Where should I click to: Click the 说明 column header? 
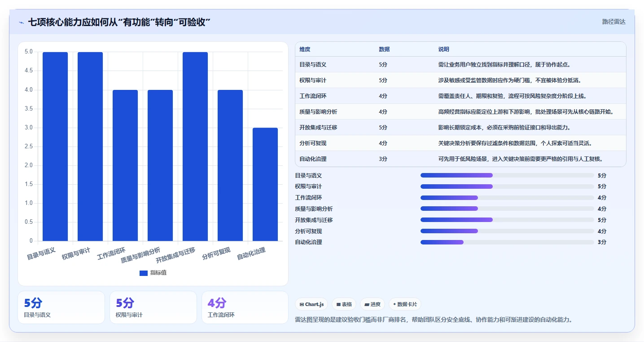444,49
